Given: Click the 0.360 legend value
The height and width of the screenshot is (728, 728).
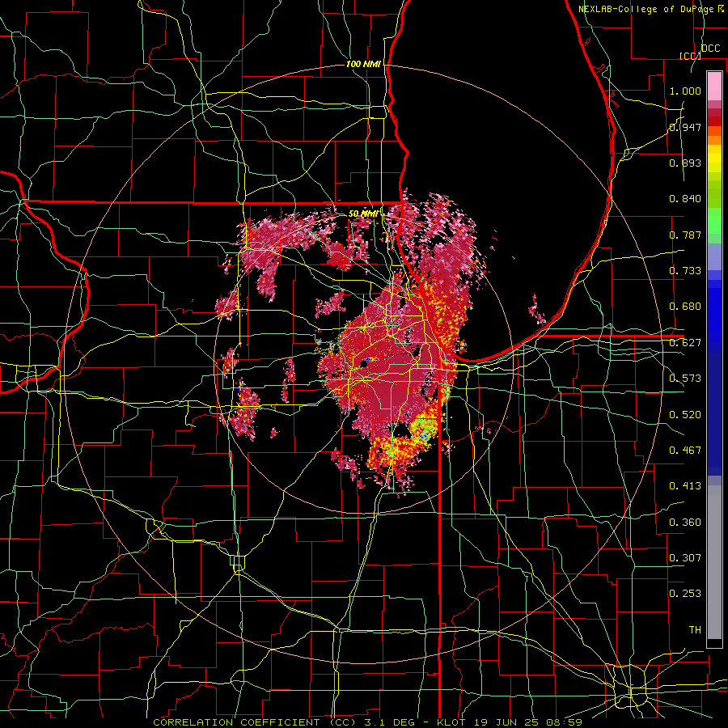Looking at the screenshot, I should 685,523.
